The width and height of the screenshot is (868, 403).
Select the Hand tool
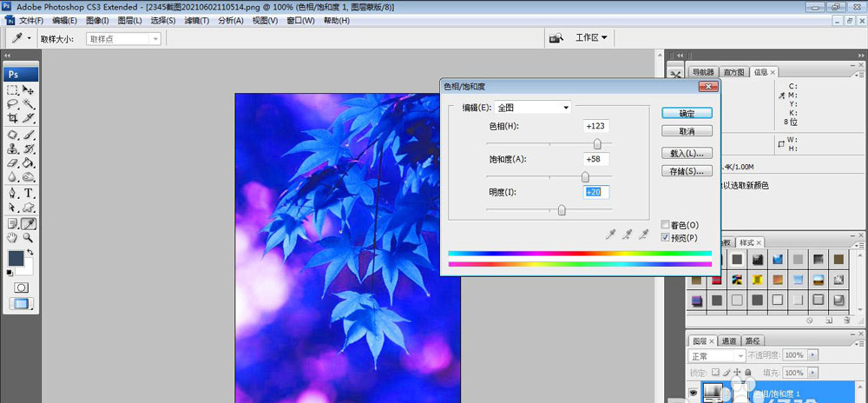(12, 238)
